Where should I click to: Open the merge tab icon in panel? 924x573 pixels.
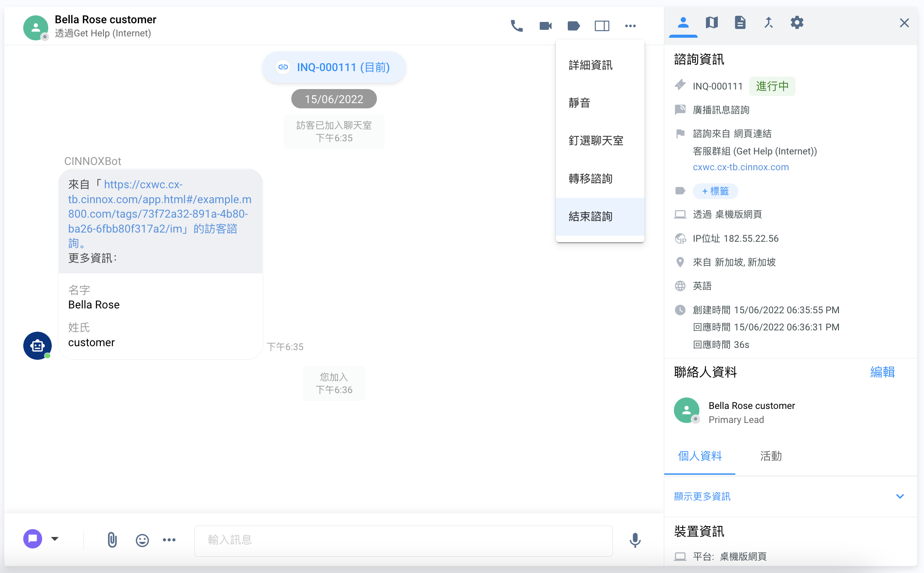768,22
